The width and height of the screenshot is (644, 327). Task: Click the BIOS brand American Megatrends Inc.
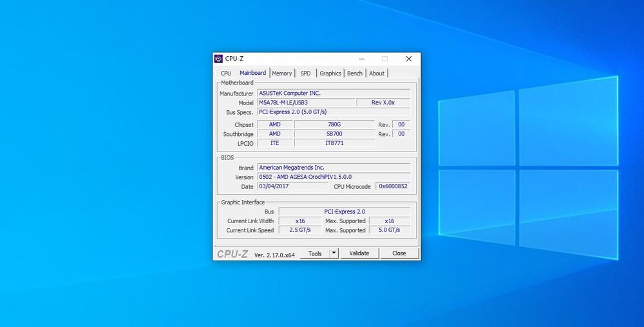[334, 168]
